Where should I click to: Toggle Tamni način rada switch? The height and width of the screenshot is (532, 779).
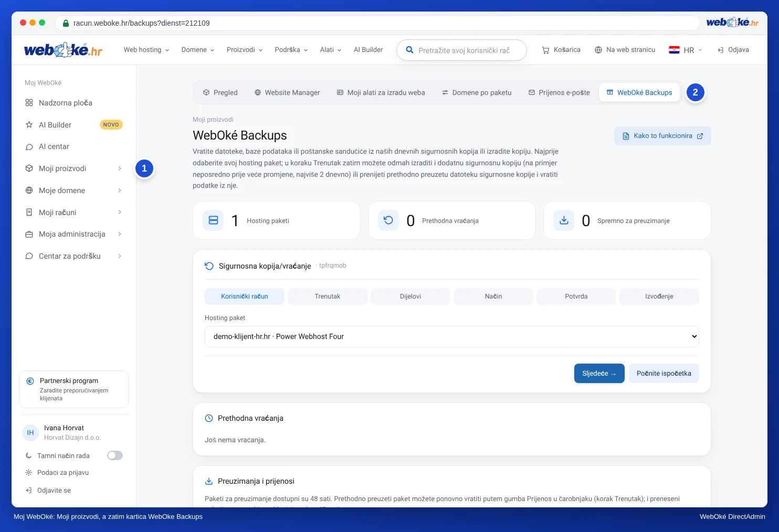pos(115,455)
